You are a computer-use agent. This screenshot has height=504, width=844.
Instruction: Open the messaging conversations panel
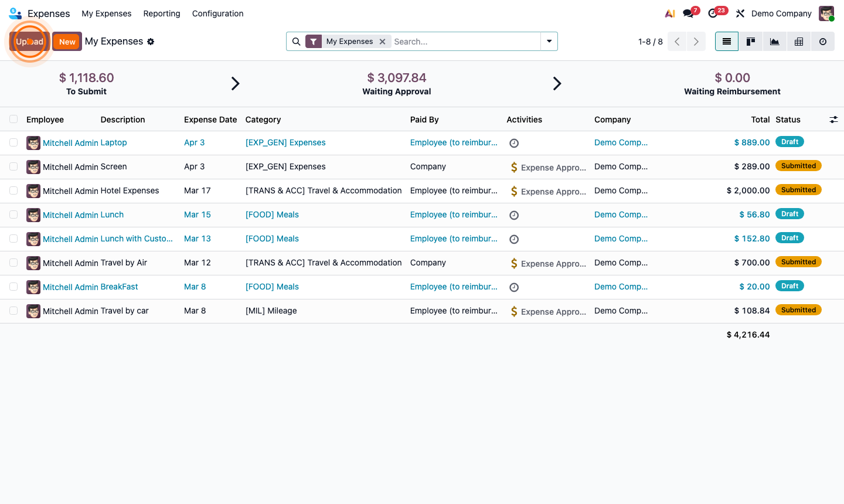pos(687,13)
